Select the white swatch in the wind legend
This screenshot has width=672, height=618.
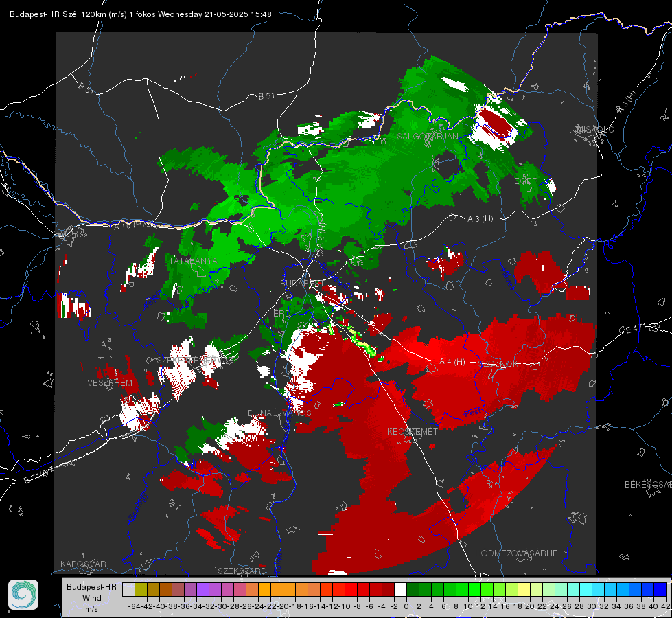tap(400, 590)
